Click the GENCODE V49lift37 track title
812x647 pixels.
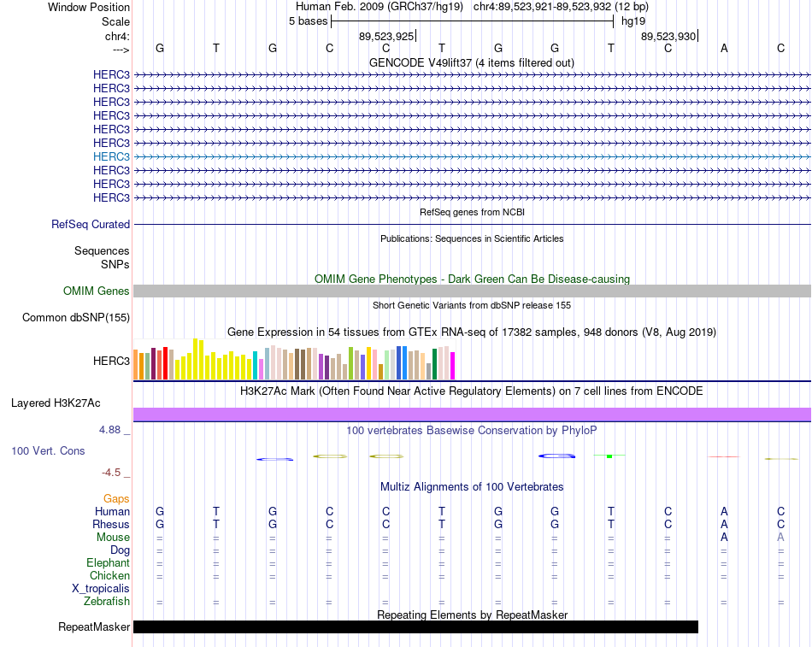(472, 62)
